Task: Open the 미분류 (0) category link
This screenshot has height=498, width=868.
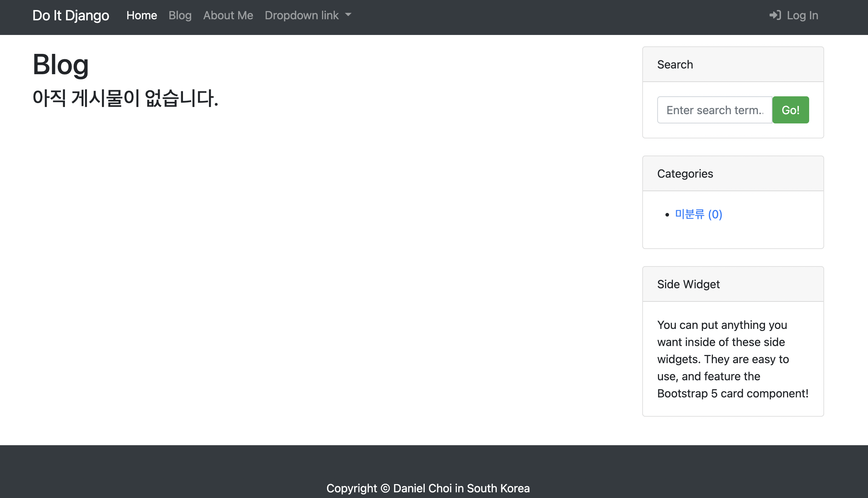Action: [x=699, y=214]
